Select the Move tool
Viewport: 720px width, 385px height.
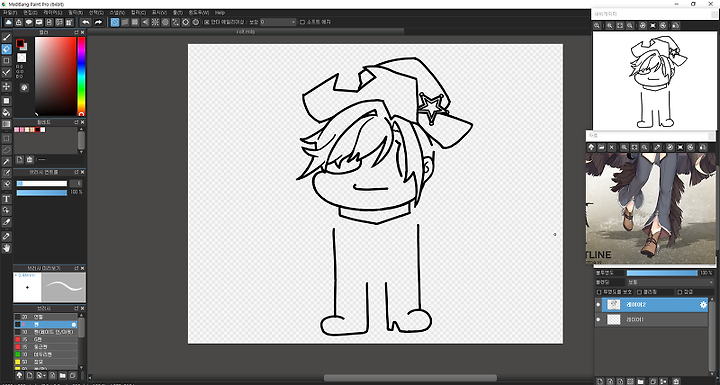coord(6,86)
